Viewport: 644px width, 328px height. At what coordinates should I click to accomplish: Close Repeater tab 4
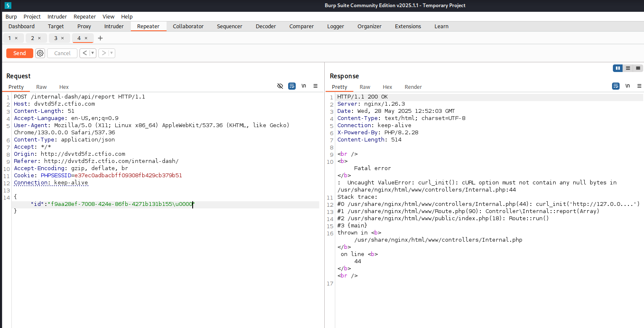coord(86,38)
